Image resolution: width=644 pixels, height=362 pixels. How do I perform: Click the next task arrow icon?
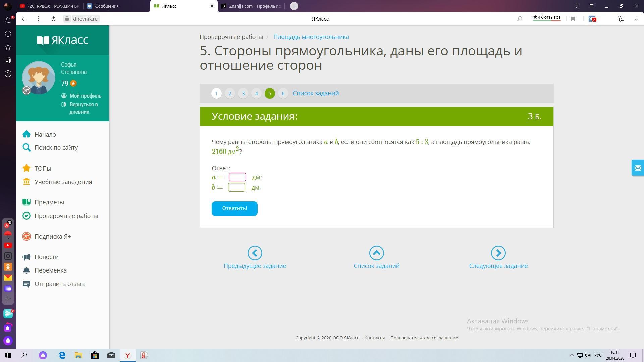(498, 253)
